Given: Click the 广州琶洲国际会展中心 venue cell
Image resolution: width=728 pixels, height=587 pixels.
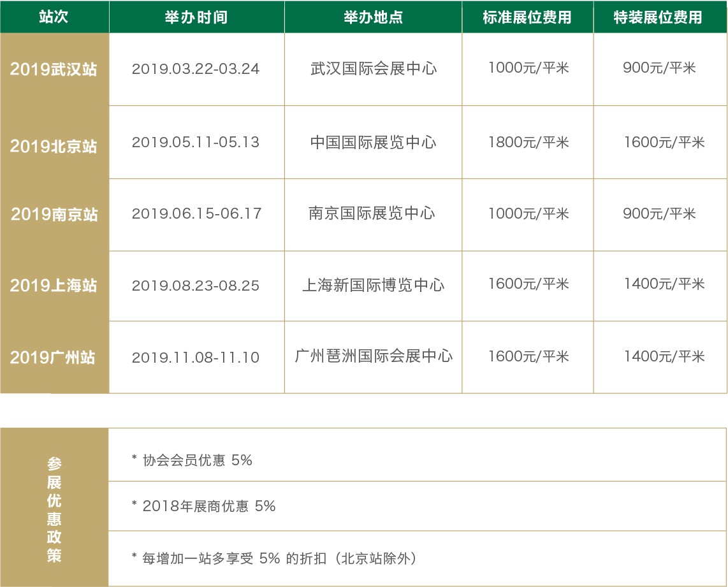Looking at the screenshot, I should pos(374,356).
